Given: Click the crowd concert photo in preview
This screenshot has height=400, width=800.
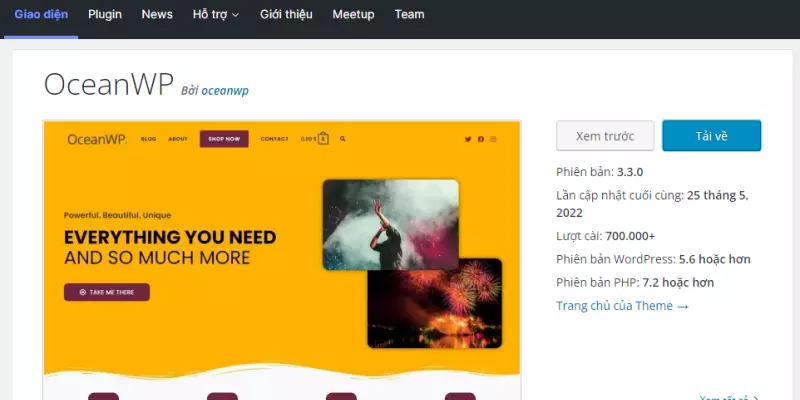Looking at the screenshot, I should point(391,224).
